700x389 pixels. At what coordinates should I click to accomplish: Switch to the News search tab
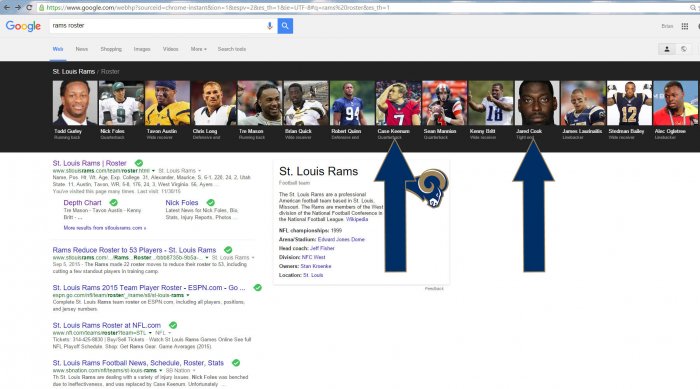coord(82,49)
